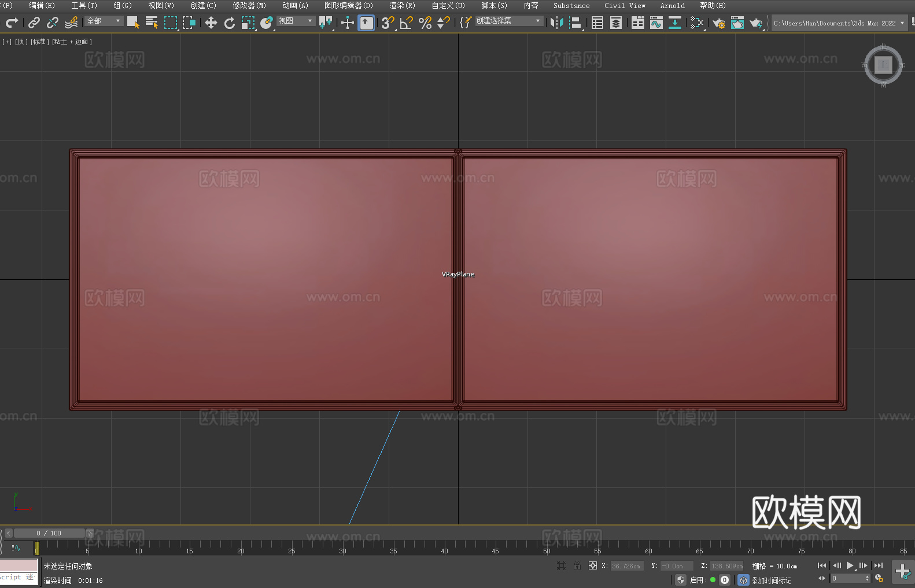Screen dimensions: 915x588
Task: Toggle the Scene Explorer icon
Action: pos(597,23)
